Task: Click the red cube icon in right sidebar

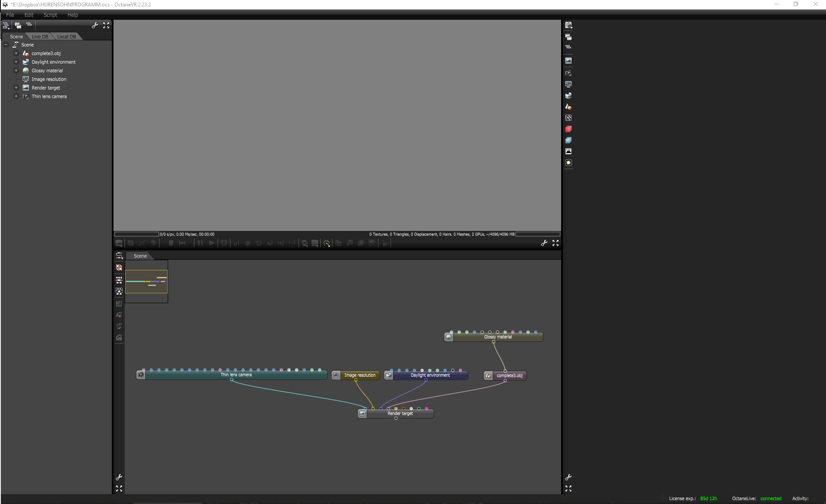Action: (x=568, y=129)
